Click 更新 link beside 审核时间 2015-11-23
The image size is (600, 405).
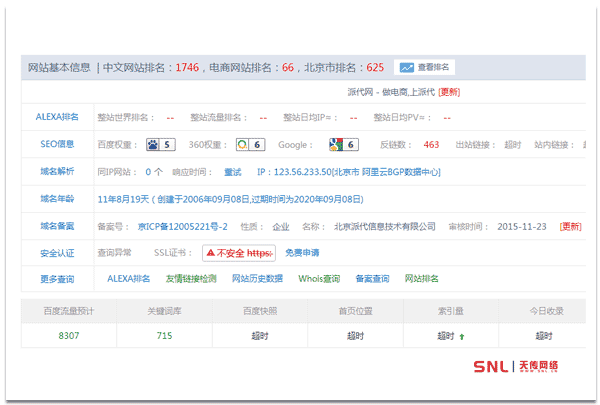tap(570, 227)
